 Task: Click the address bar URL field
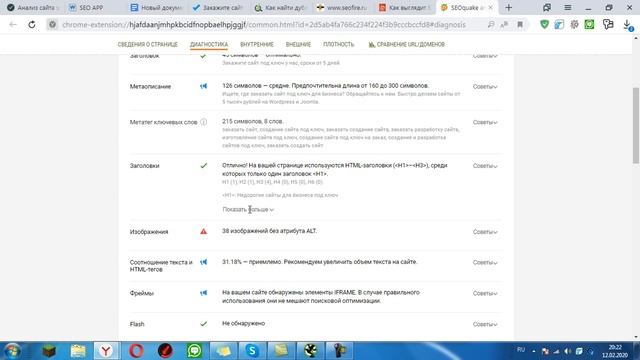point(264,24)
